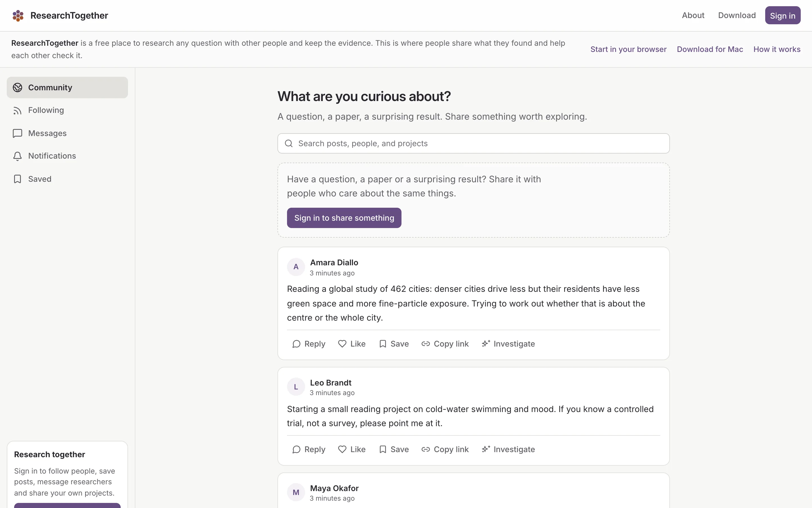Open the ResearchTogether home title

click(69, 16)
